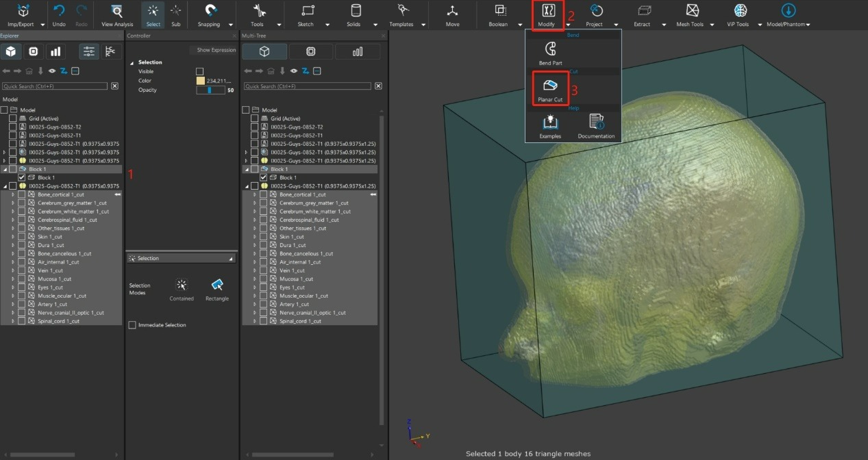Expand the Bone_cortical 1_cut item in Multi-Tree

click(254, 194)
